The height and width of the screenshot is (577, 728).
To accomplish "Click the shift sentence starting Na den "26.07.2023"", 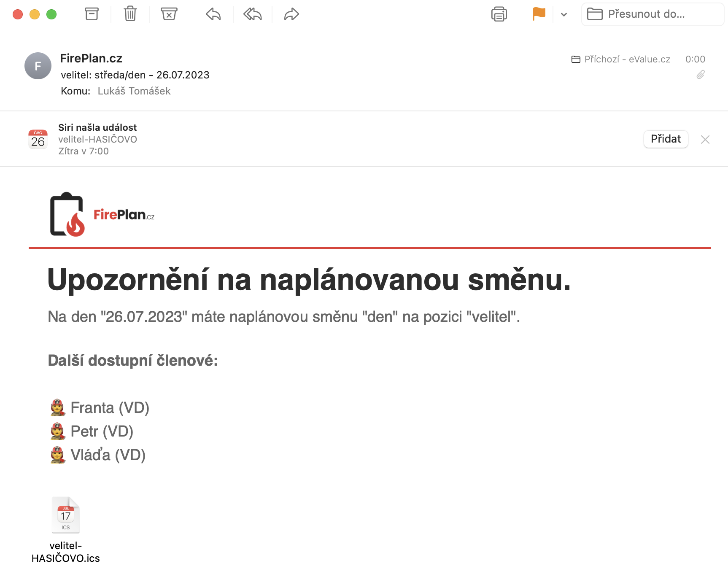I will [x=284, y=317].
